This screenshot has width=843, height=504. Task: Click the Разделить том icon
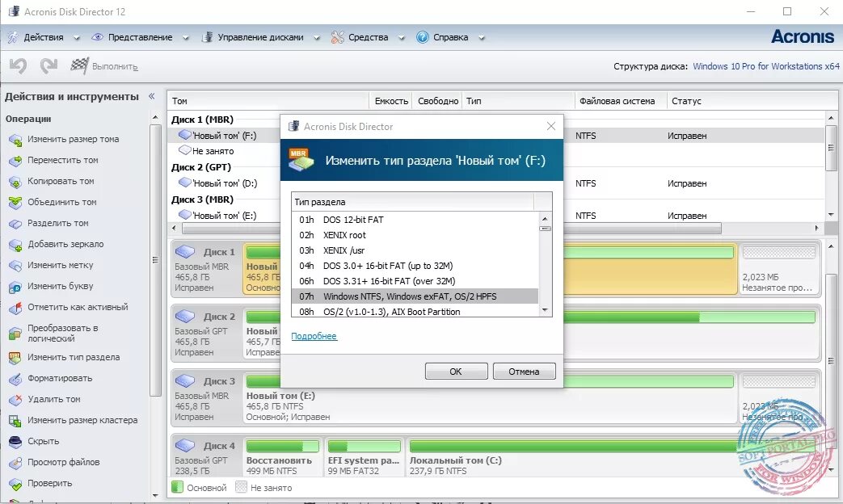tap(15, 224)
